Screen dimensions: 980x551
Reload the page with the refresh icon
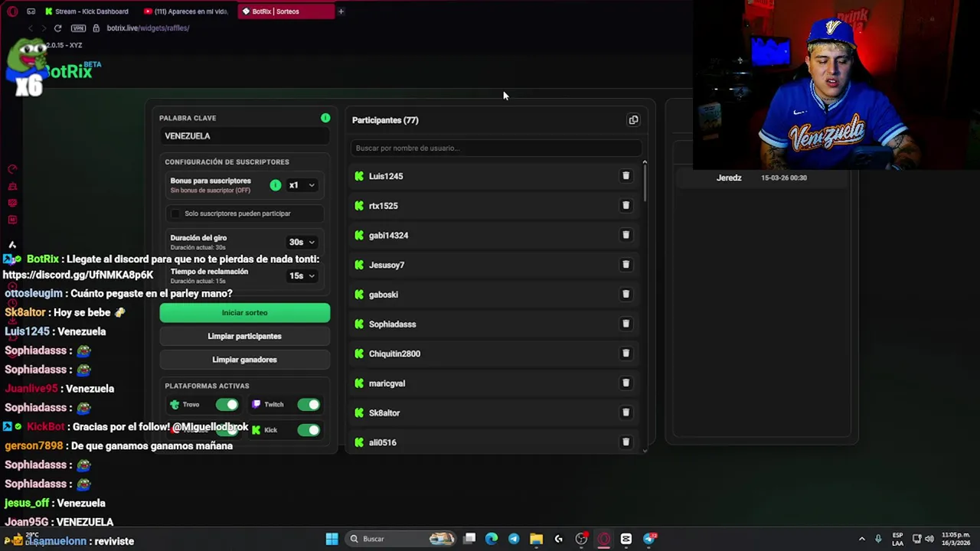point(57,28)
